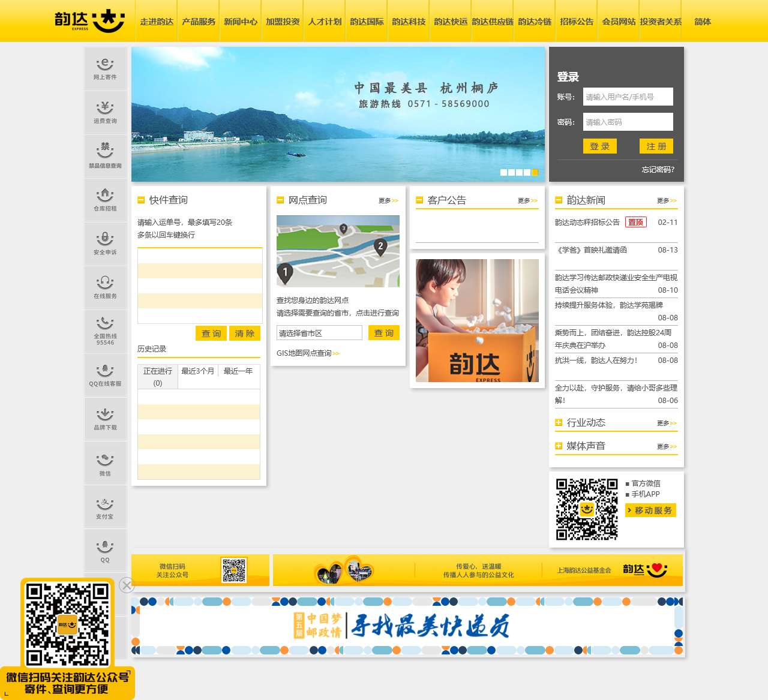Open the 韵达供应链 menu
This screenshot has width=768, height=700.
[x=493, y=21]
